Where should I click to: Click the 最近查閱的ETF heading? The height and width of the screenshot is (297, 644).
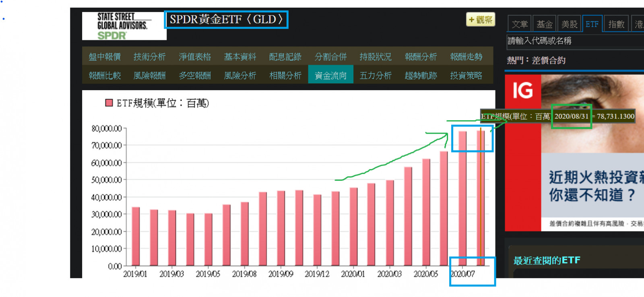pyautogui.click(x=547, y=260)
